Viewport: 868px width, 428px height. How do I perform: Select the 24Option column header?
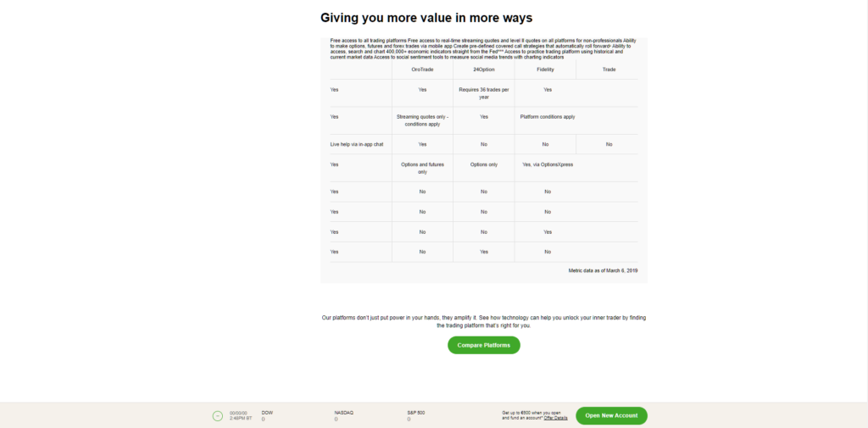(x=484, y=69)
